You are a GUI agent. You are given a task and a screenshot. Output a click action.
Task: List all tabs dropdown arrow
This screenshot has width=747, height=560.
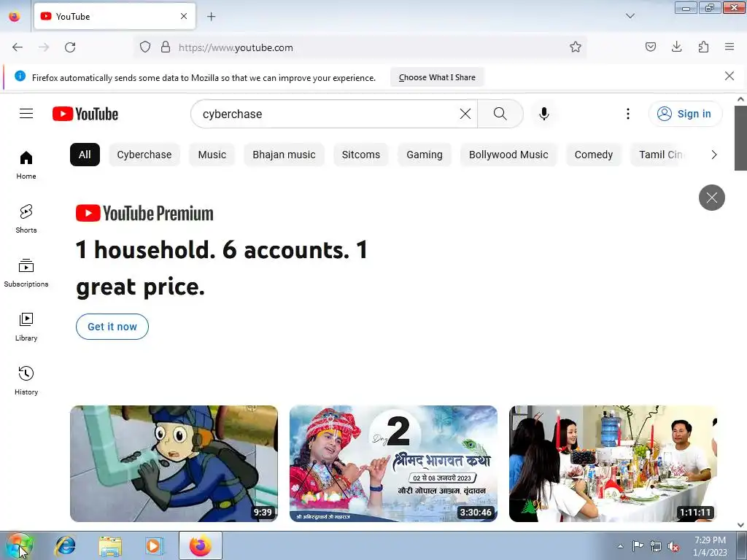click(630, 16)
